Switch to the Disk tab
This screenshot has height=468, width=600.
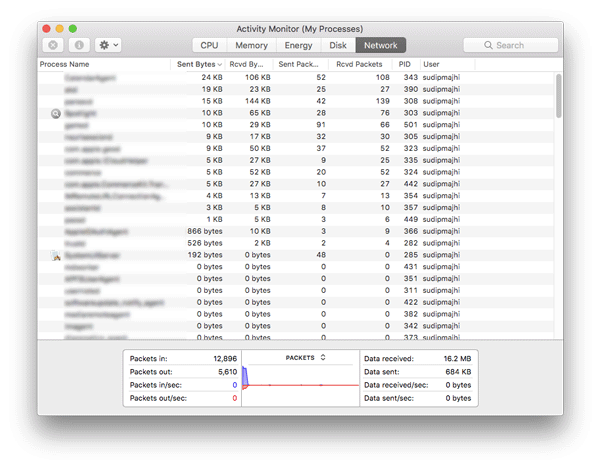[x=338, y=45]
